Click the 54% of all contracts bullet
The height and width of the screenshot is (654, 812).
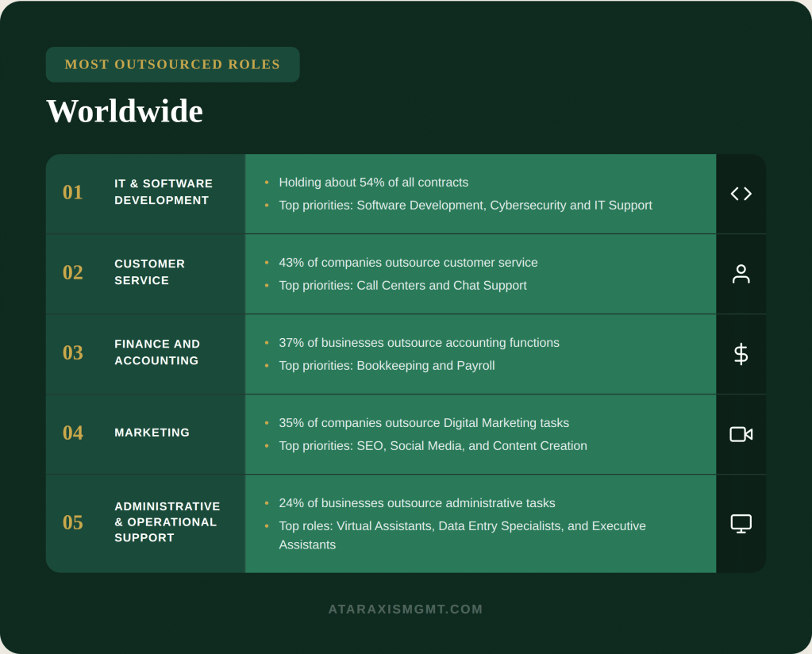(373, 183)
